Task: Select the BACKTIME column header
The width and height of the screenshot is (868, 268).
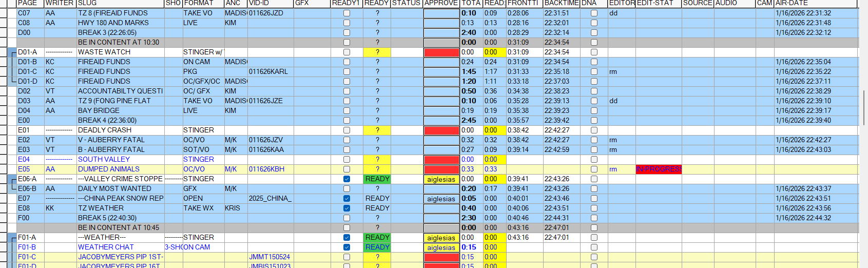Action: 562,3
